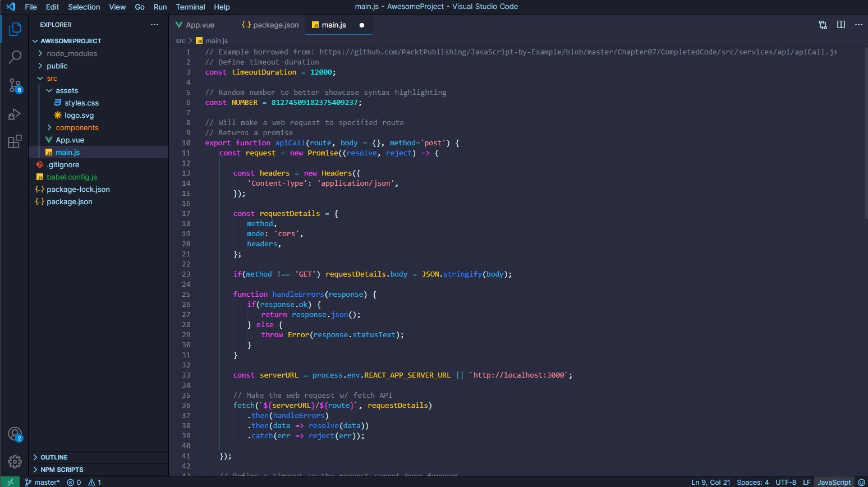
Task: Open the Explorer view in activity bar
Action: coord(15,29)
